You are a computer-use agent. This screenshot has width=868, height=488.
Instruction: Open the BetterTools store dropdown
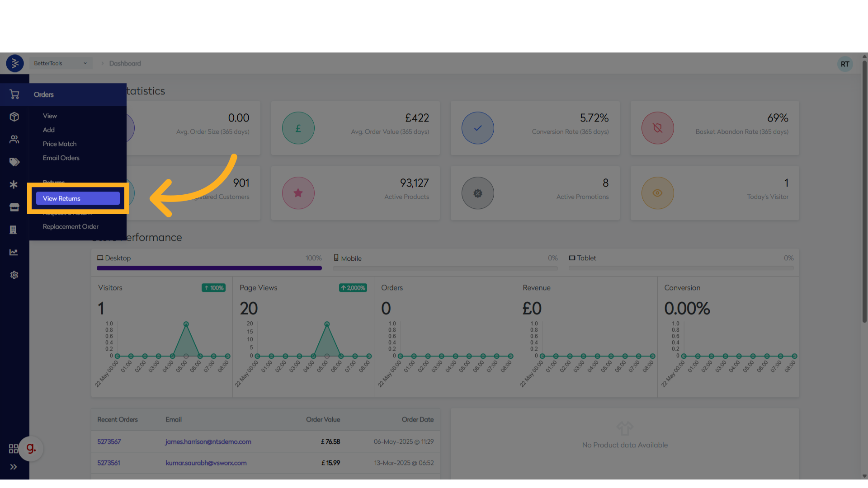(x=60, y=63)
